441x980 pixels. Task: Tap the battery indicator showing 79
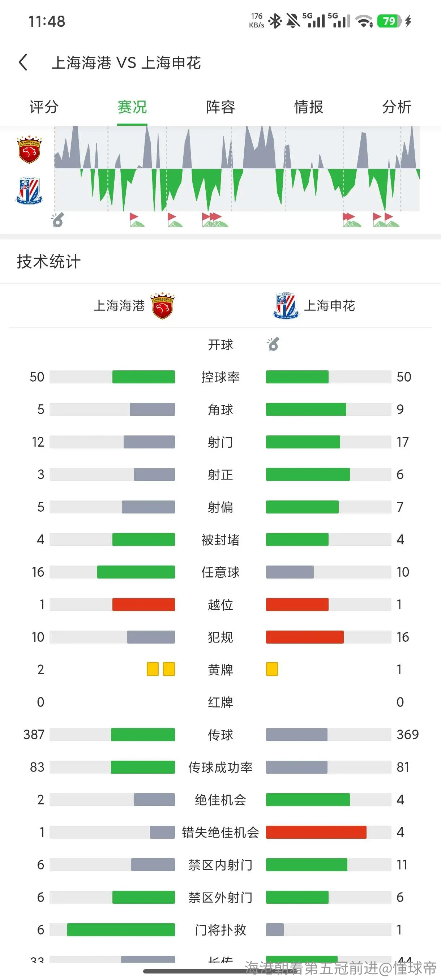(x=389, y=21)
